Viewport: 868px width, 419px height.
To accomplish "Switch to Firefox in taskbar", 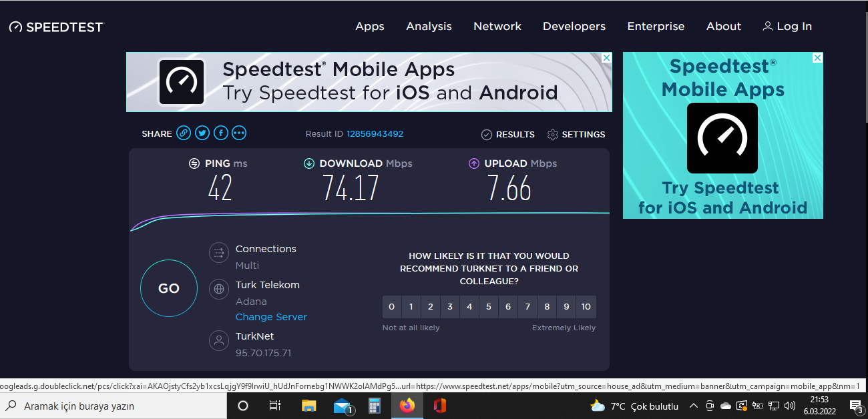I will tap(407, 406).
